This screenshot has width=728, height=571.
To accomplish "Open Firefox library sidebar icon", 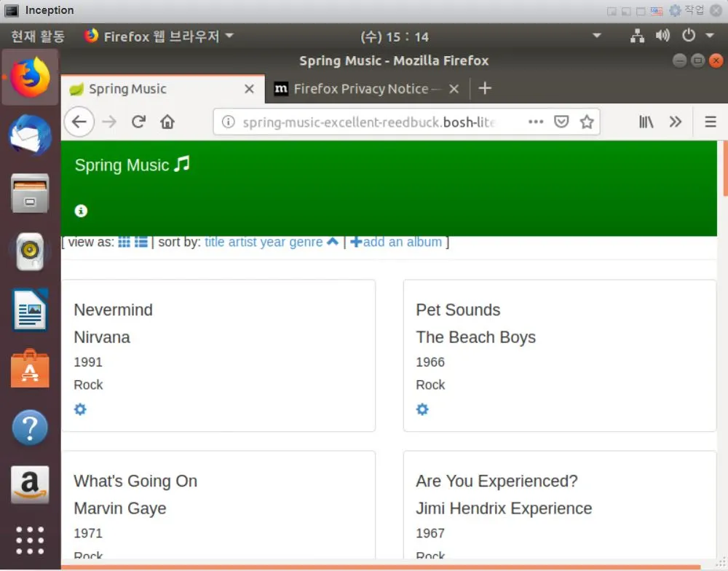I will (x=646, y=122).
